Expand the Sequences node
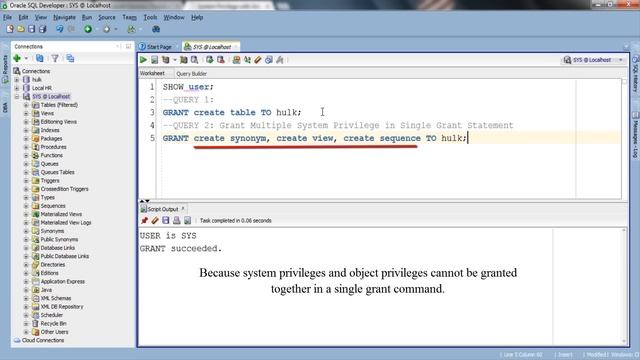640x360 pixels. (x=26, y=206)
